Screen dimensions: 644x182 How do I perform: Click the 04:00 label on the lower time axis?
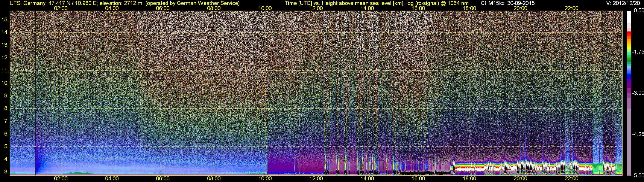112,179
